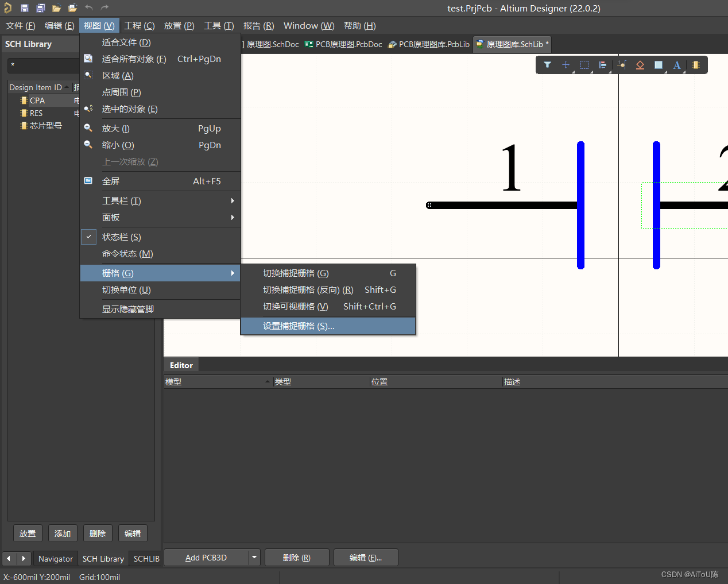Choose 选中的对象 (E) in View menu
The width and height of the screenshot is (728, 584).
click(x=160, y=109)
